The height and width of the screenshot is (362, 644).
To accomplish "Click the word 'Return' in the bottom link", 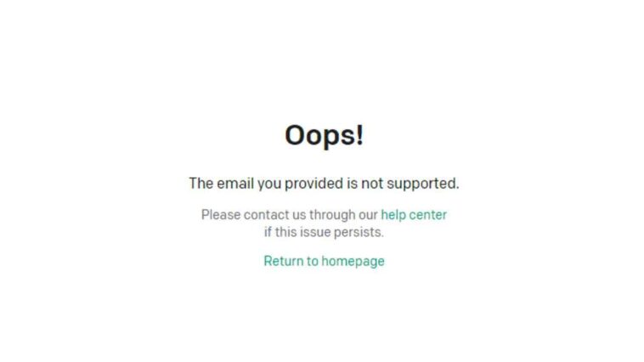I will click(x=284, y=261).
